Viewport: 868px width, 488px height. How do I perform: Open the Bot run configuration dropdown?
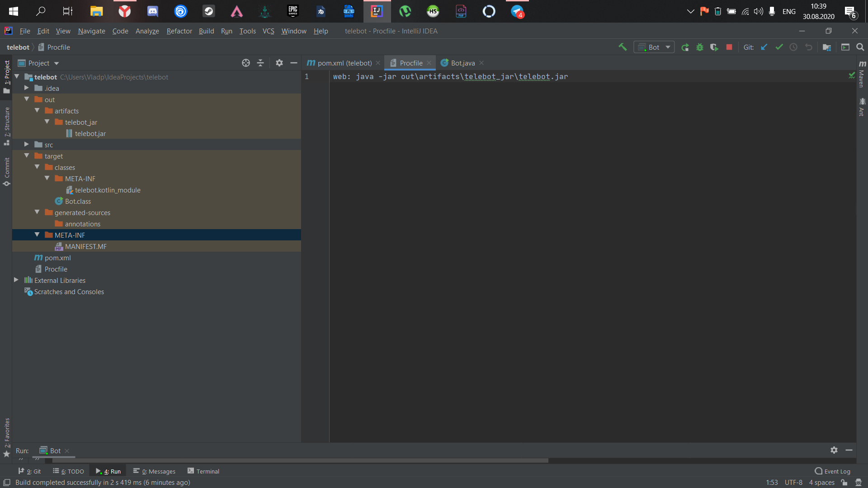pos(654,47)
